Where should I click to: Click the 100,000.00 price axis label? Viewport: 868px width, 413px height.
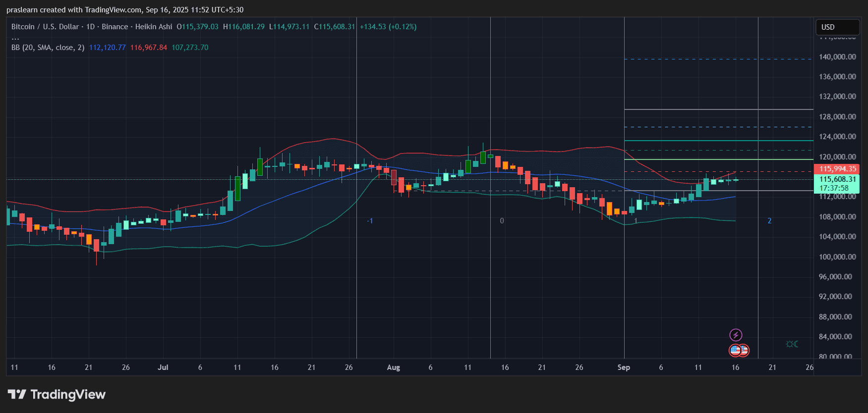coord(837,257)
